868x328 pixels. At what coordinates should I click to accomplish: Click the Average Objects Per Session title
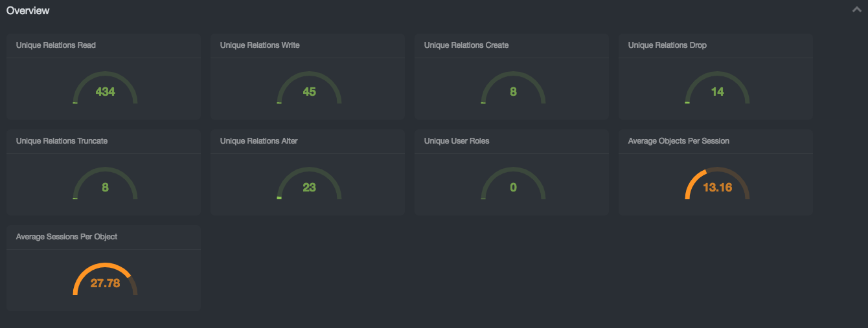click(x=679, y=141)
